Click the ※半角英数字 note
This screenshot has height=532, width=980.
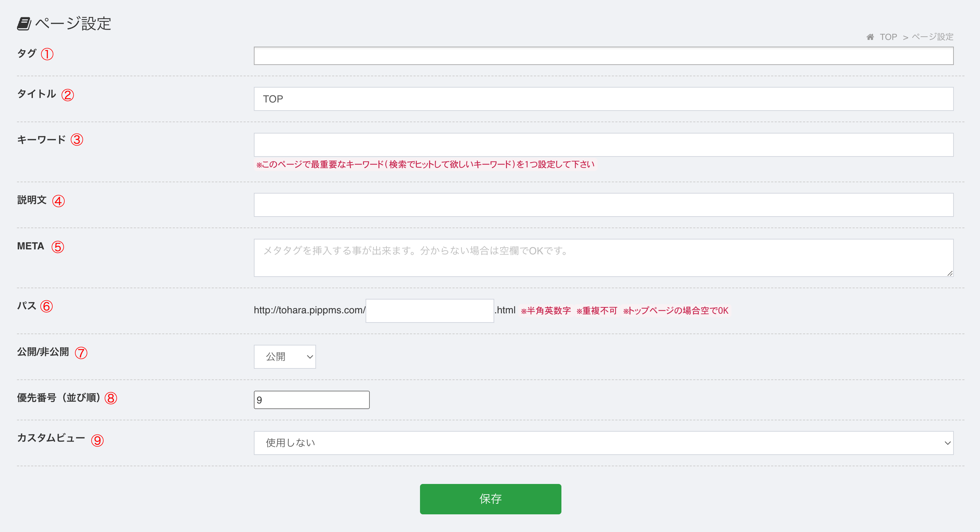[546, 311]
